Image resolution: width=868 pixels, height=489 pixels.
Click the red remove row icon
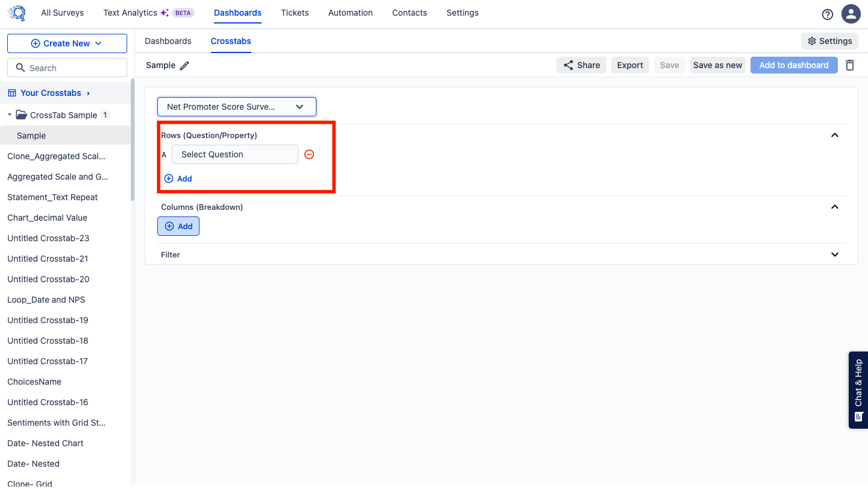point(309,154)
